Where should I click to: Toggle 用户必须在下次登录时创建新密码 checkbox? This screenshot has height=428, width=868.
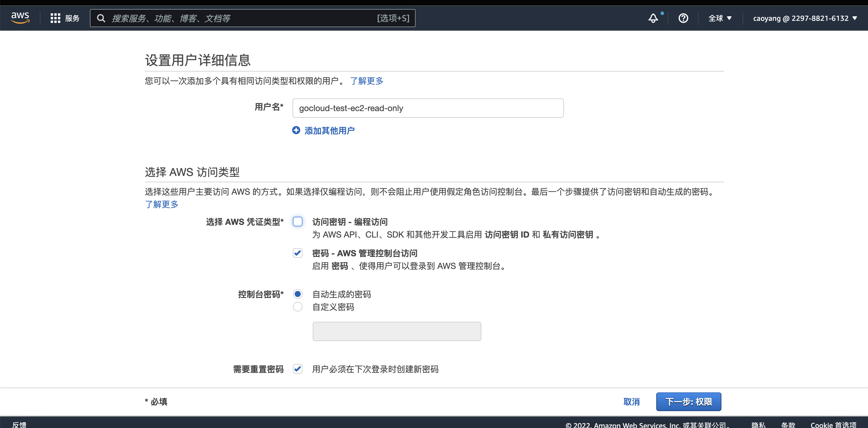point(298,369)
